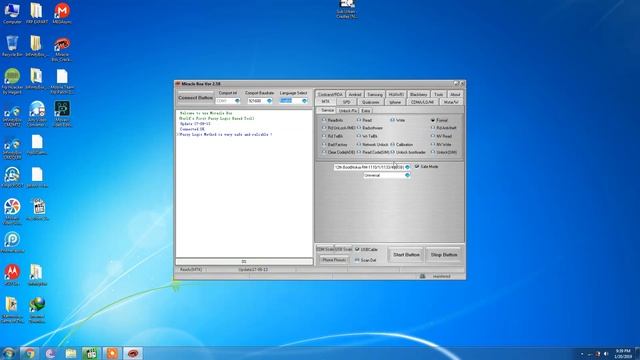640x360 pixels.
Task: Open the Comport Baudrate dropdown
Action: (269, 101)
